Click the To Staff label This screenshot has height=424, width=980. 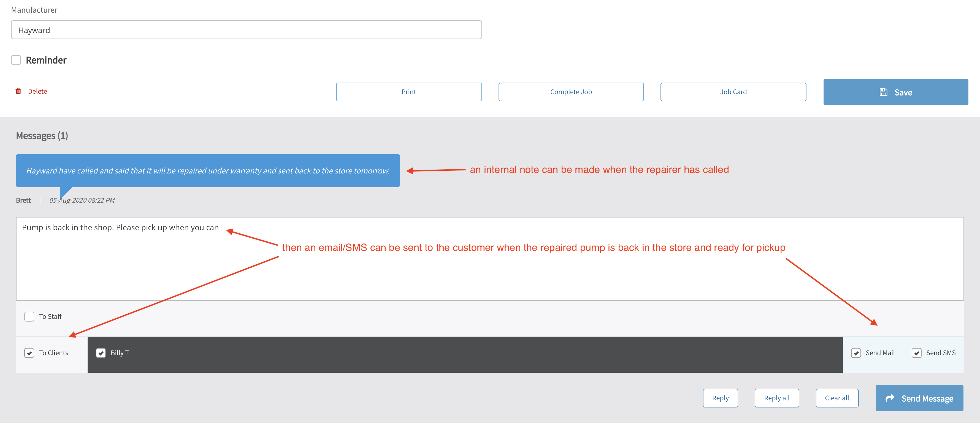coord(50,317)
